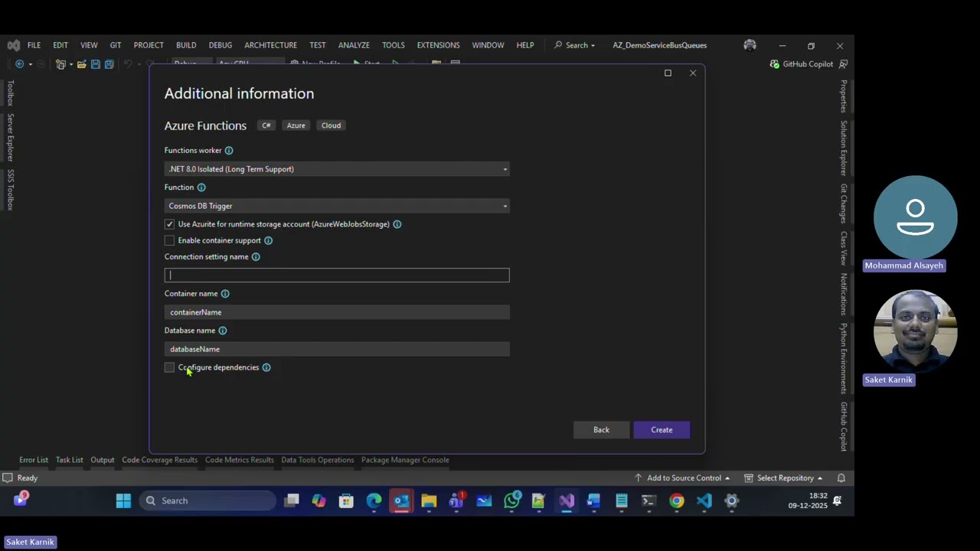
Task: Expand Navigate Backward history dropdown arrow
Action: click(31, 64)
